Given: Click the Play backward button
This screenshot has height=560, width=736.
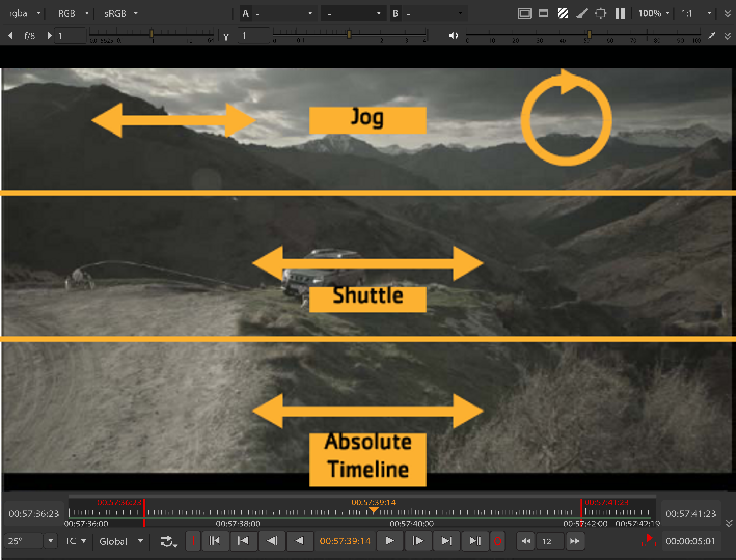Looking at the screenshot, I should click(x=299, y=541).
